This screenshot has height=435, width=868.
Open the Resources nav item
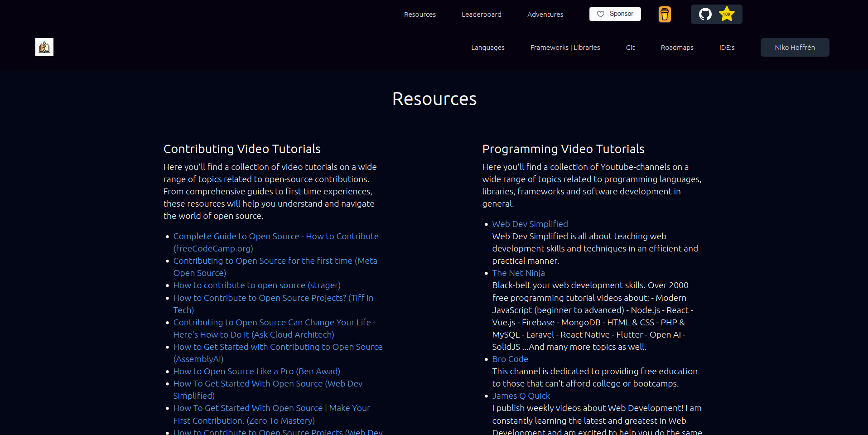coord(420,14)
